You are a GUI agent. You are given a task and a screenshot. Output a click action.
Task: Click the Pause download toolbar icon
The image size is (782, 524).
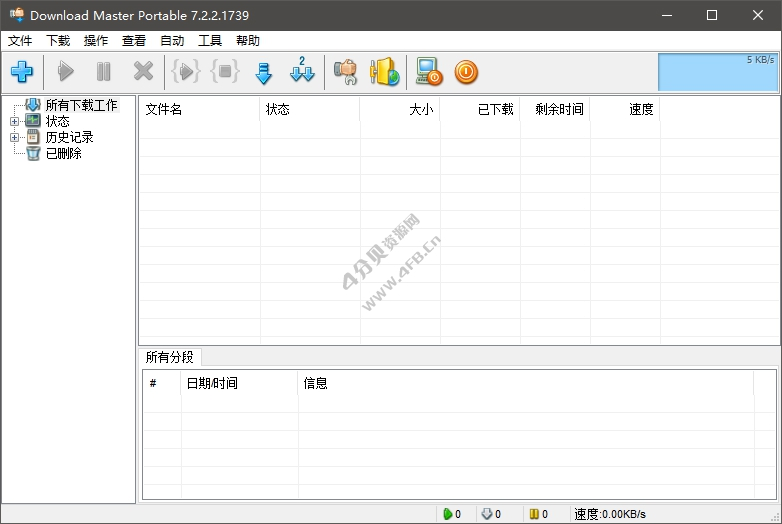pos(104,72)
